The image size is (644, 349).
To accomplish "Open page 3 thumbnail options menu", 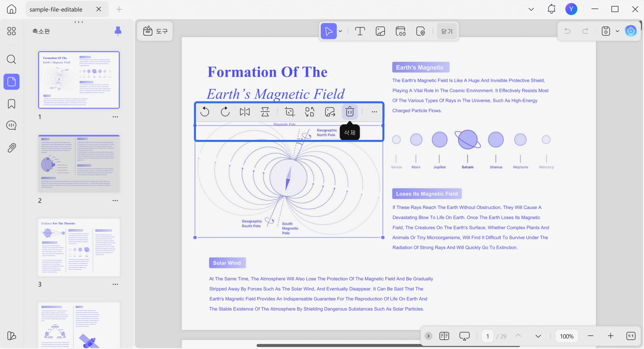I will [x=115, y=284].
